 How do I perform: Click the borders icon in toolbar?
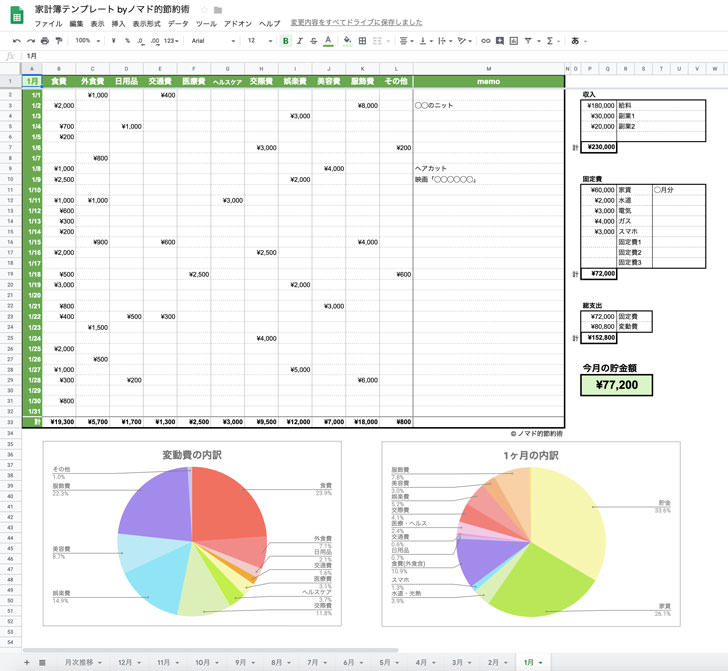pos(362,41)
